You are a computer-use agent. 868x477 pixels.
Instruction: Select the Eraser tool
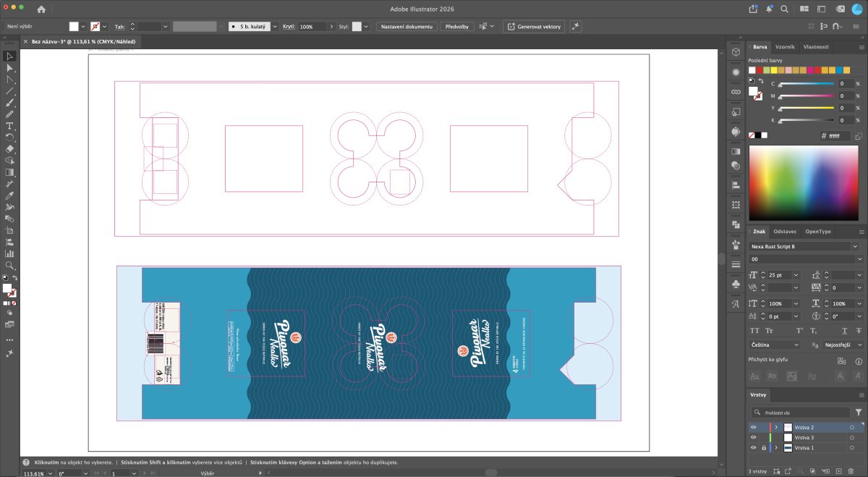tap(9, 149)
